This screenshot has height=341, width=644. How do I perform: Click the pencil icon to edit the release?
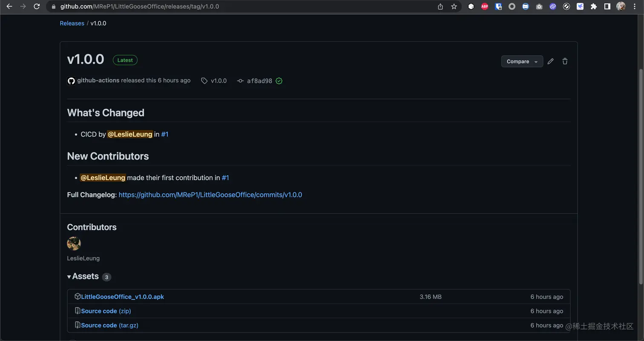[550, 61]
